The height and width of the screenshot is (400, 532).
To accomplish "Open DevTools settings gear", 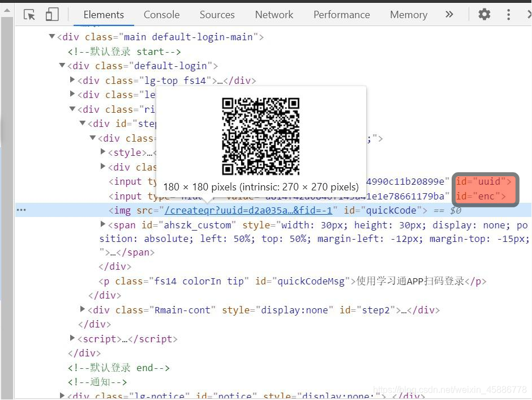I will [484, 14].
